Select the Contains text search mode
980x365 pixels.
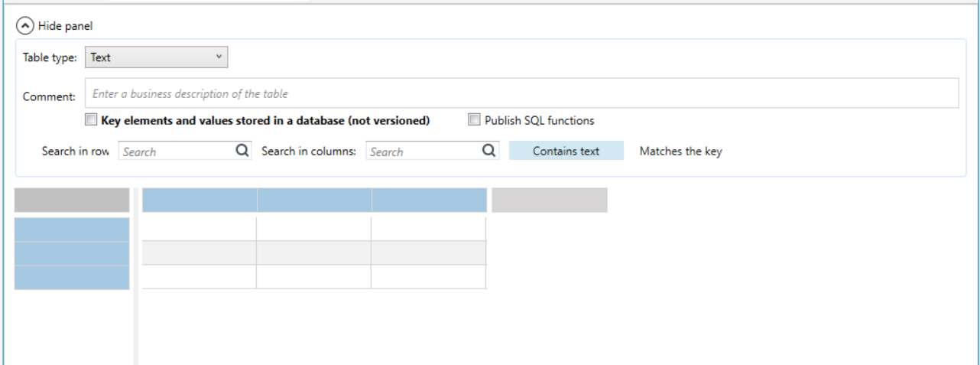tap(566, 151)
